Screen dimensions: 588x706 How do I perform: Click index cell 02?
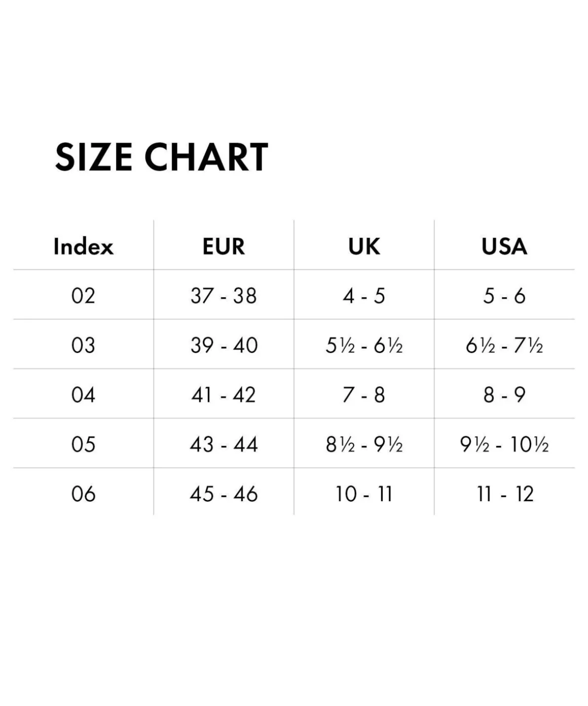click(83, 296)
